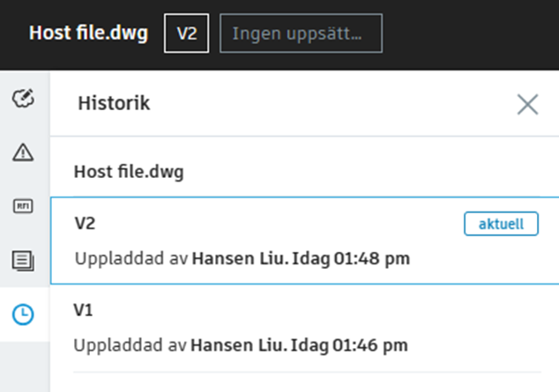Image resolution: width=559 pixels, height=392 pixels.
Task: Open the V2 version selector in header
Action: tap(186, 33)
